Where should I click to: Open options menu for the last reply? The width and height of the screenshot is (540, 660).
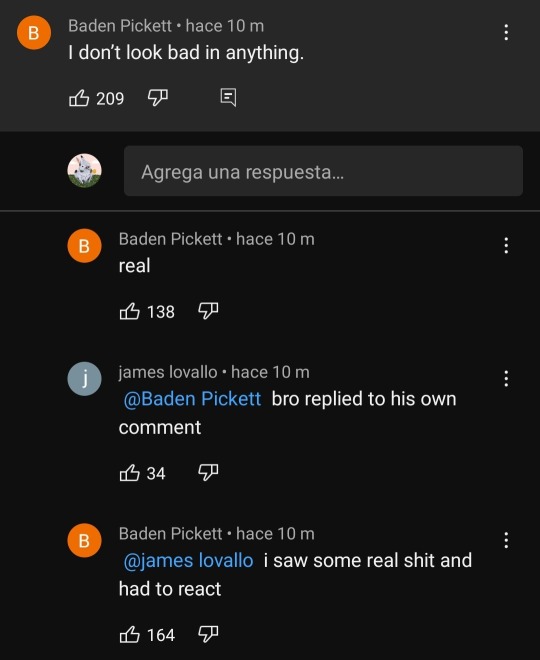pyautogui.click(x=506, y=540)
